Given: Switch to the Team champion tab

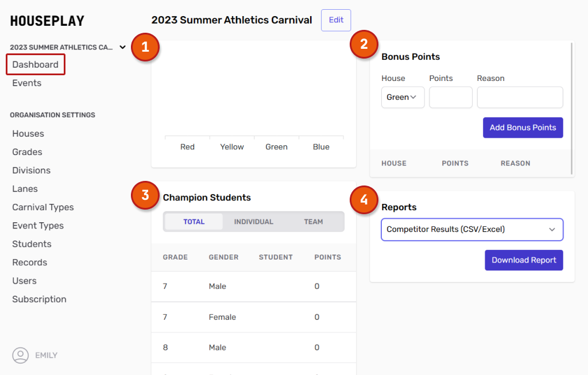Looking at the screenshot, I should (313, 222).
